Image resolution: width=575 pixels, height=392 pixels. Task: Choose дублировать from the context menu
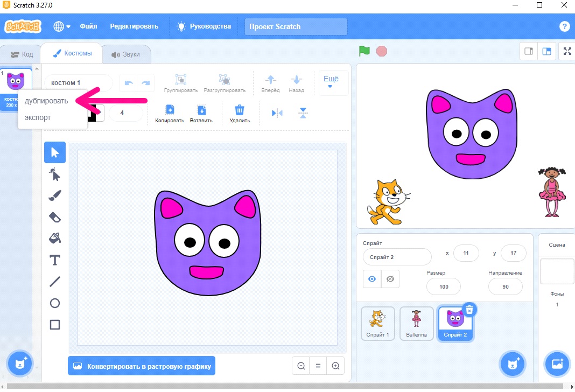tap(46, 101)
